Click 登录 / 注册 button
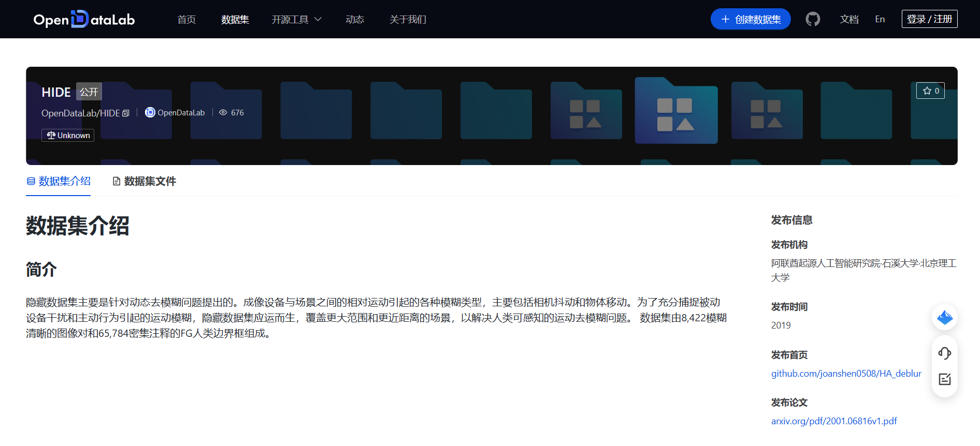The width and height of the screenshot is (980, 446). [929, 19]
